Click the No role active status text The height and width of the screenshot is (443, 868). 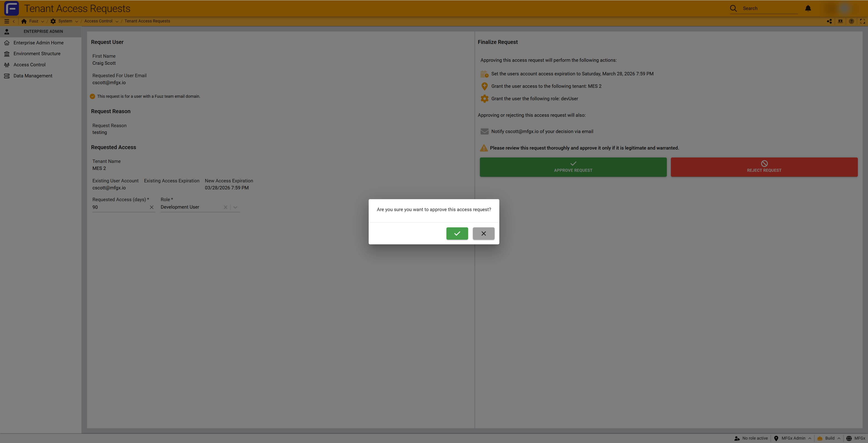click(755, 438)
